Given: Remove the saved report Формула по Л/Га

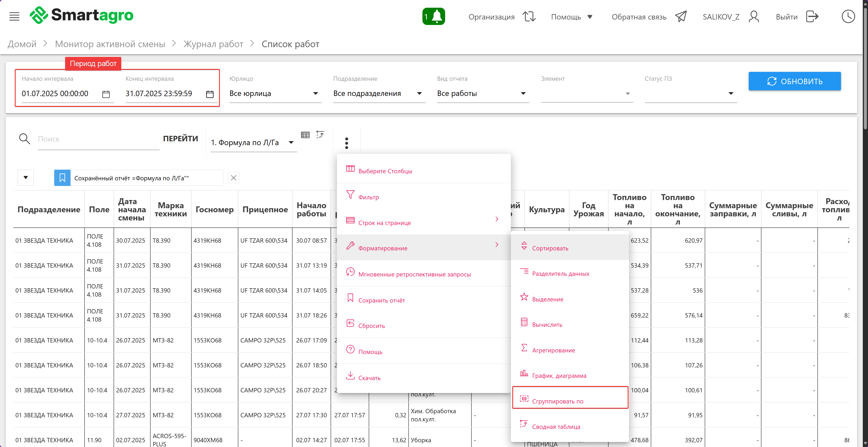Looking at the screenshot, I should [x=234, y=178].
